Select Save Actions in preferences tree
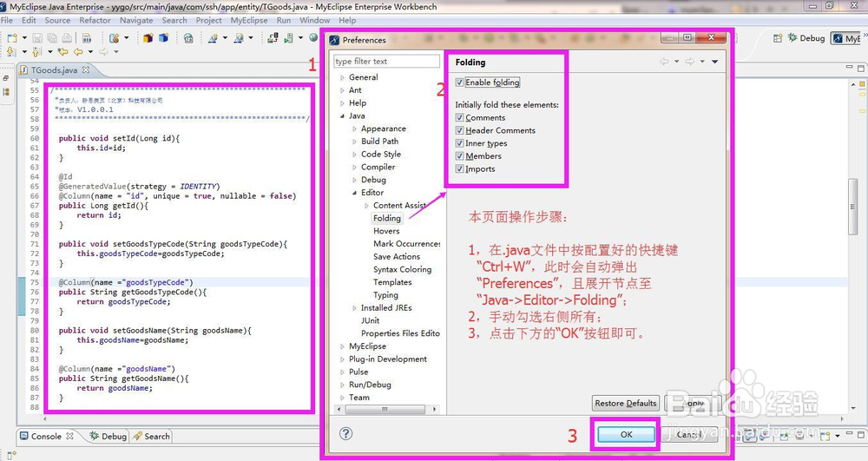This screenshot has height=461, width=868. pos(397,257)
